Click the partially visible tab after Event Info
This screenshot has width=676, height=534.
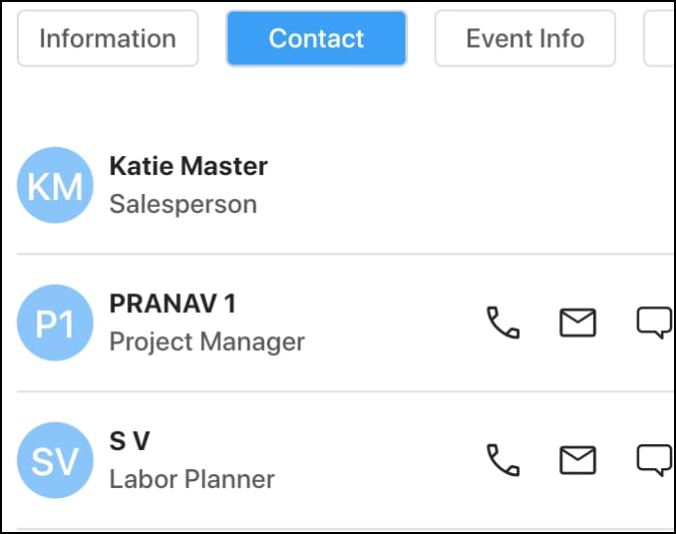(660, 39)
